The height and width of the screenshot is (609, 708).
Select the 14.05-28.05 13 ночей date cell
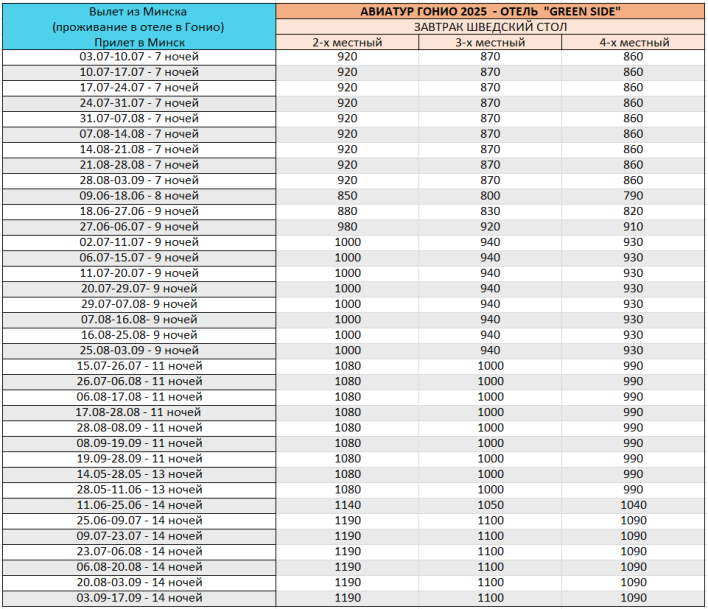139,474
